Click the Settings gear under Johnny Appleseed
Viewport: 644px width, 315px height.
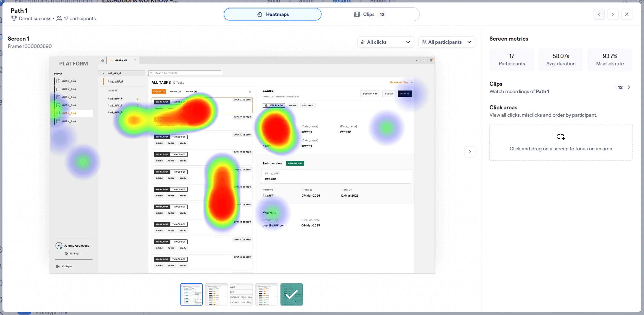point(66,254)
